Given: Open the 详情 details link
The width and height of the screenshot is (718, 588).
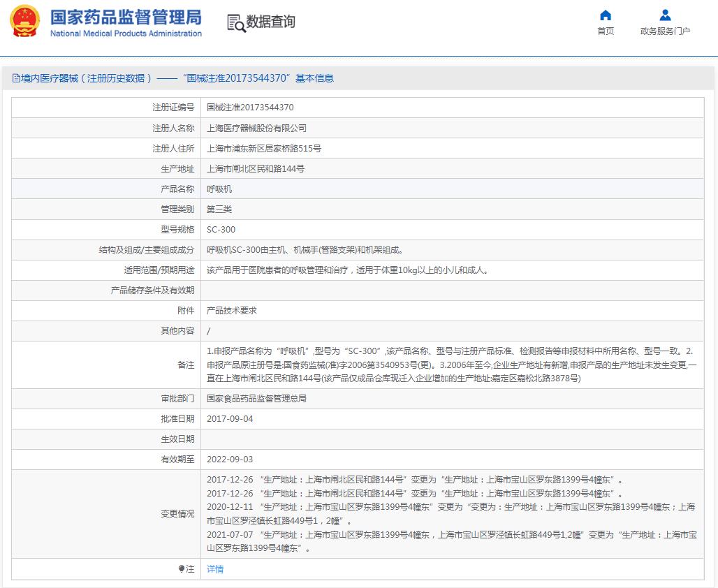Looking at the screenshot, I should point(214,569).
